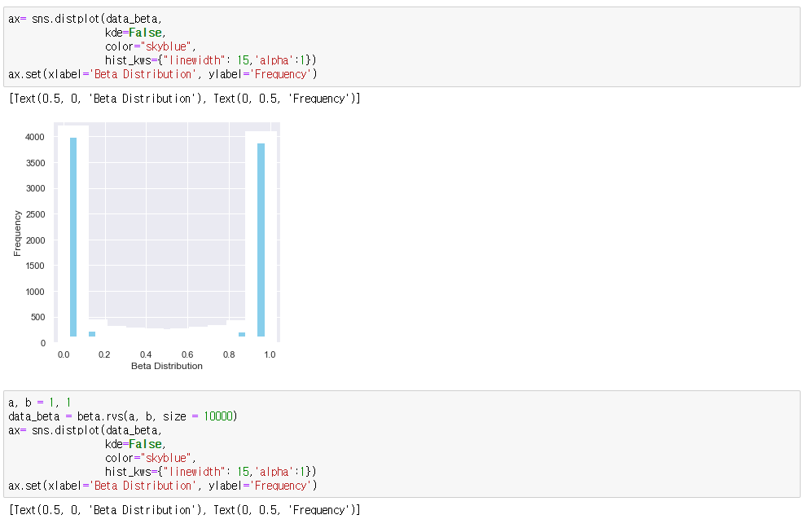Screen dimensions: 812x528
Task: Click the tall skyblue bar near 1.0
Action: click(x=261, y=240)
